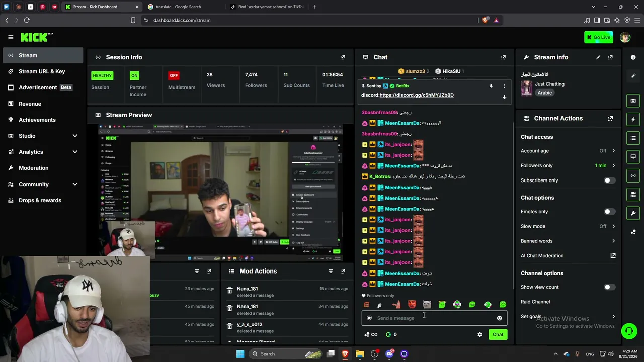
Task: Open the Kick hamburger menu
Action: [x=11, y=37]
